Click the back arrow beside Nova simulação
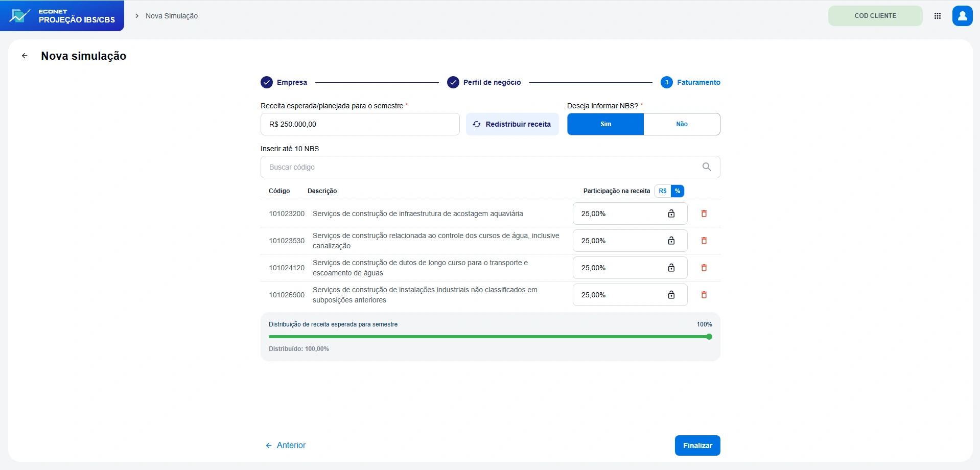 (25, 56)
